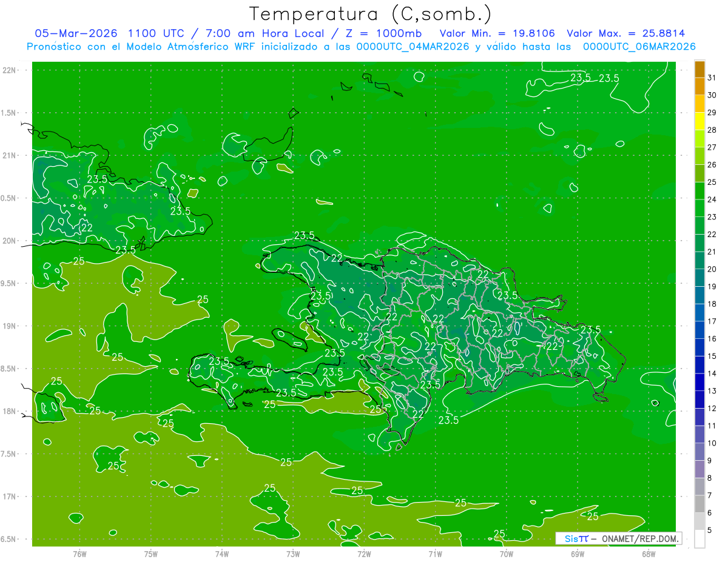Click the "21N" latitude label
Viewport: 728px width, 562px height.
(10, 155)
